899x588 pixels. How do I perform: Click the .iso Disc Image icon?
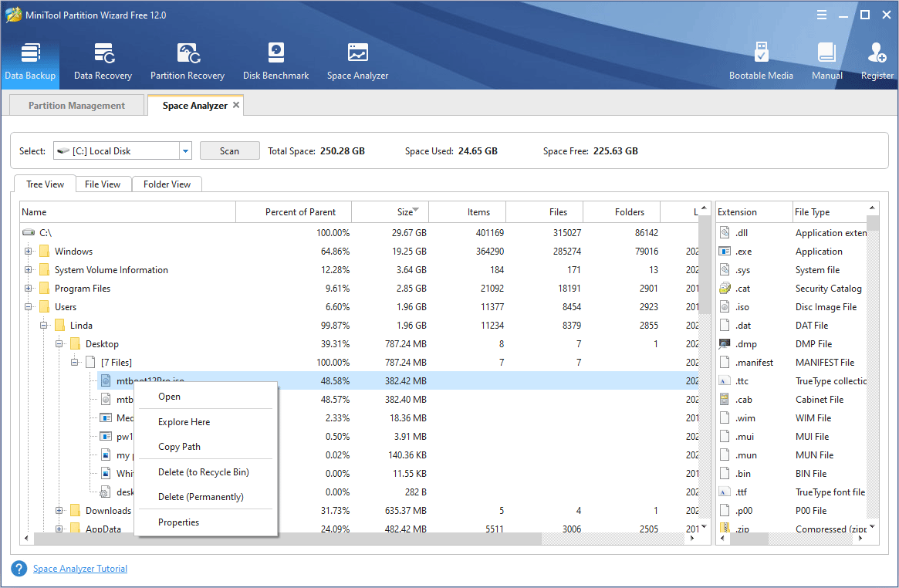click(x=725, y=306)
